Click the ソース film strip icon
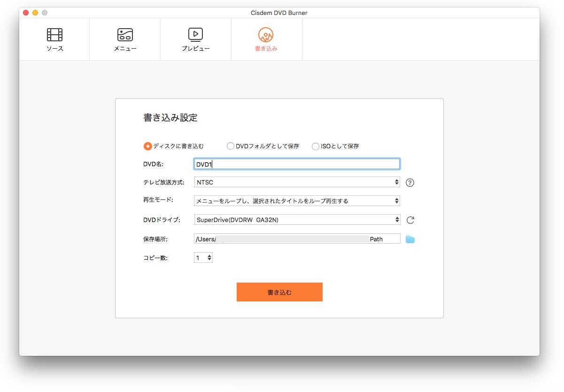The image size is (564, 392). tap(54, 34)
